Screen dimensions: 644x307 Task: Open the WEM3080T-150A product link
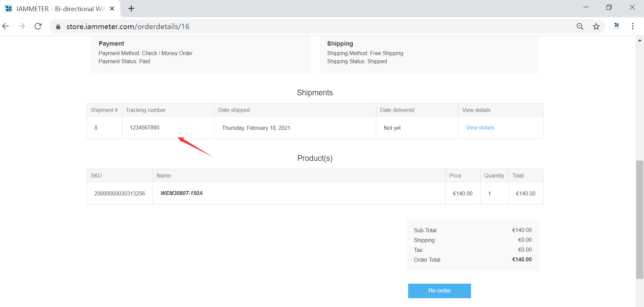pyautogui.click(x=181, y=193)
